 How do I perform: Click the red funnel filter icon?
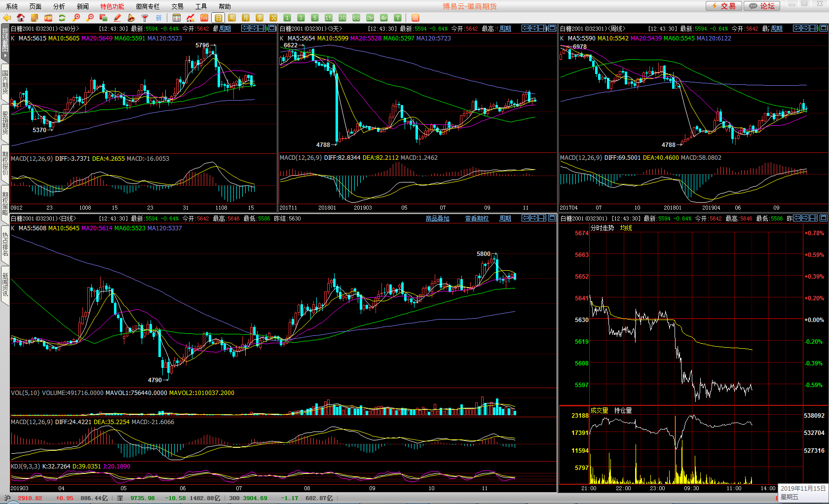point(145,18)
